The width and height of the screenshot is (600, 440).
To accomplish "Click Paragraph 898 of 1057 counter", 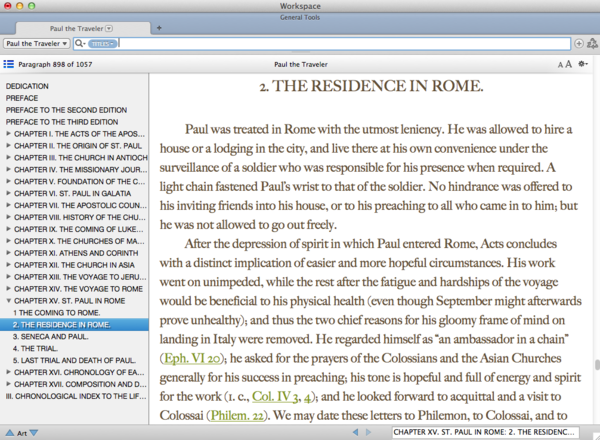I will 55,64.
